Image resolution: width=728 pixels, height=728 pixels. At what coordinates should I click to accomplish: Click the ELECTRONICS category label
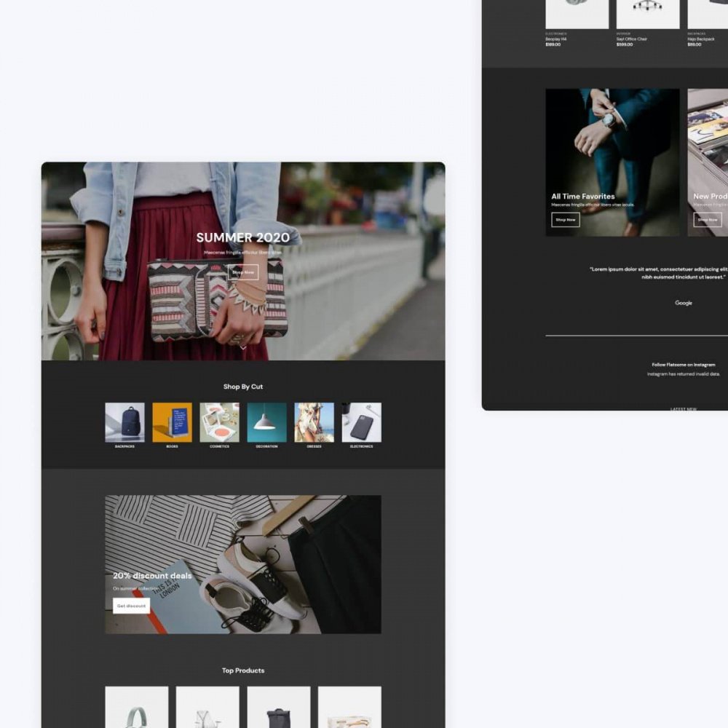361,446
